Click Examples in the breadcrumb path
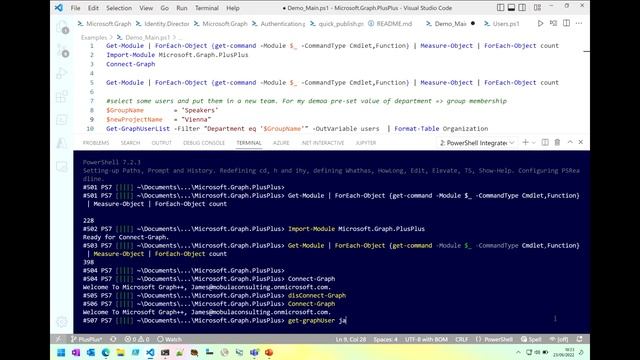Viewport: 640px width, 360px height. [93, 37]
